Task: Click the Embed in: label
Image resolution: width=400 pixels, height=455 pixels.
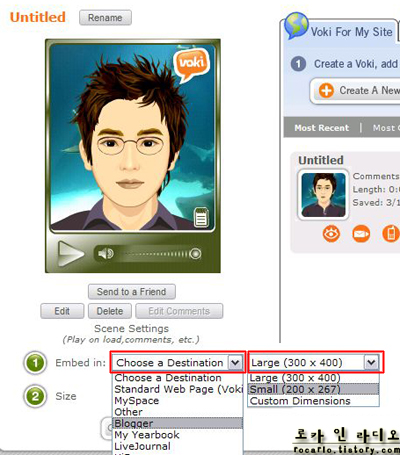Action: click(80, 363)
